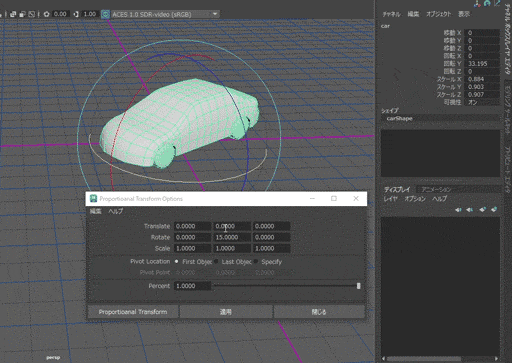Click the car object name
This screenshot has width=512, height=363.
point(385,26)
